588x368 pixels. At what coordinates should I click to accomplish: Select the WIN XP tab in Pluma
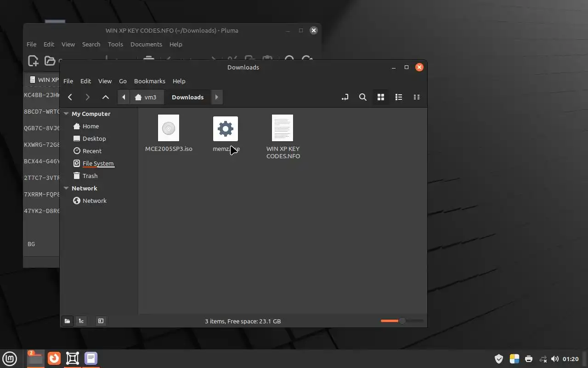pos(43,80)
